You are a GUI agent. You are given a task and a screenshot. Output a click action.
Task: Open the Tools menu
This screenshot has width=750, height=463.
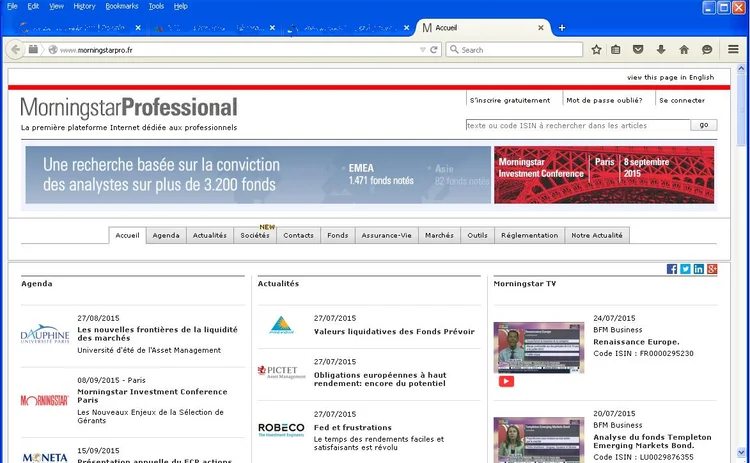pyautogui.click(x=156, y=6)
